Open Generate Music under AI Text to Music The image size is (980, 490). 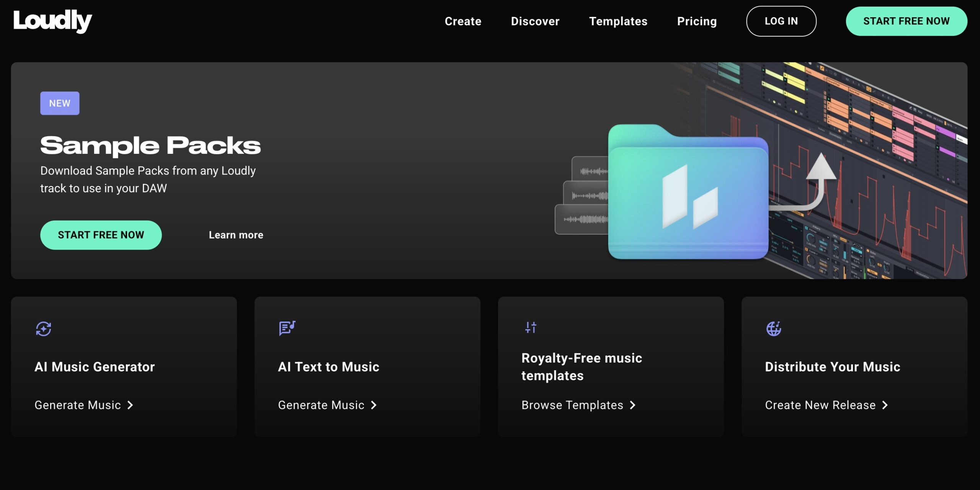pos(327,405)
